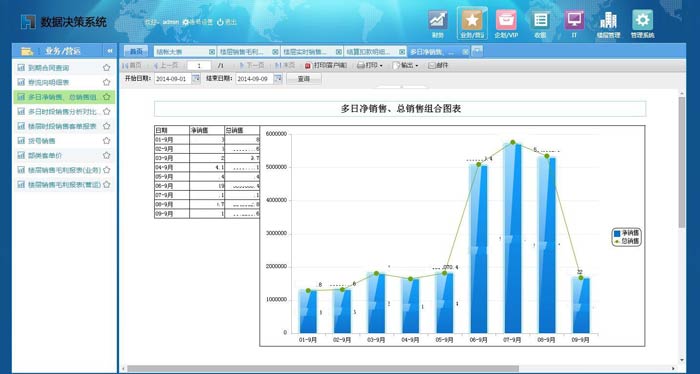
Task: Click the horizontal scrollbar at the bottom
Action: pos(322,369)
